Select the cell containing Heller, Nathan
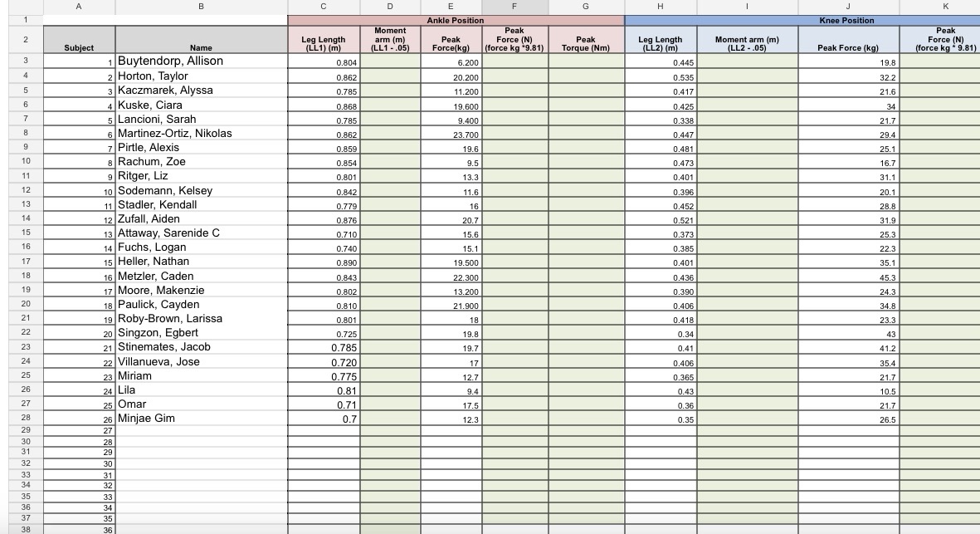The image size is (980, 534). coord(202,262)
